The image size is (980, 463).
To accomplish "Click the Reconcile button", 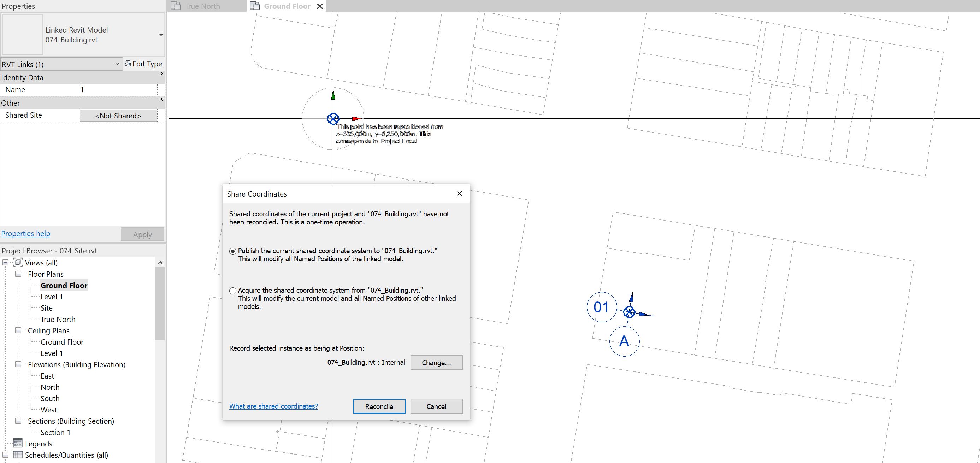I will click(x=379, y=406).
